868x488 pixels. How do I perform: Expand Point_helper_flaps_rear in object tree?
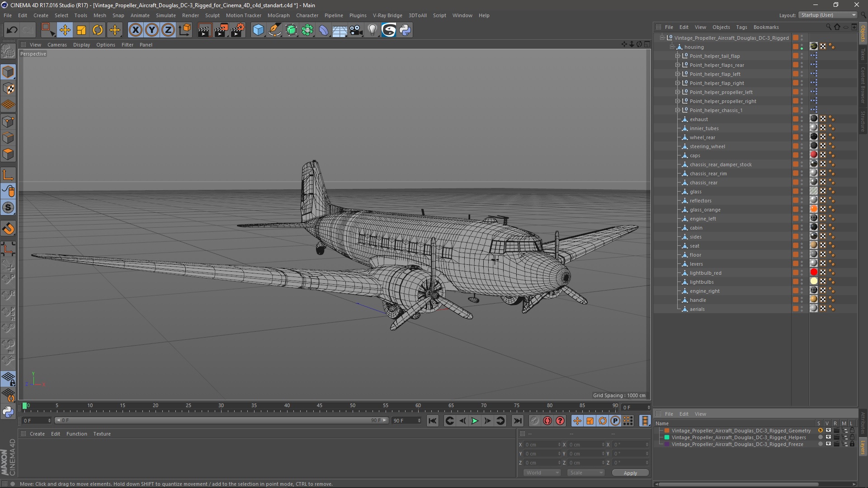(x=677, y=65)
